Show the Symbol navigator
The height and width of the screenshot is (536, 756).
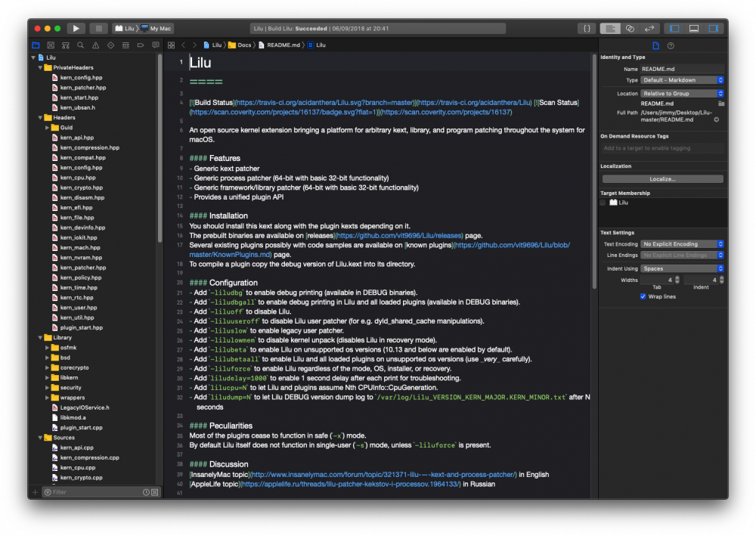66,45
